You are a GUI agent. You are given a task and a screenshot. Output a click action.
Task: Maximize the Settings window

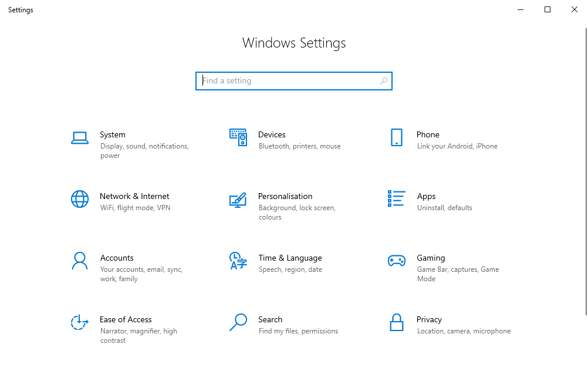[548, 9]
